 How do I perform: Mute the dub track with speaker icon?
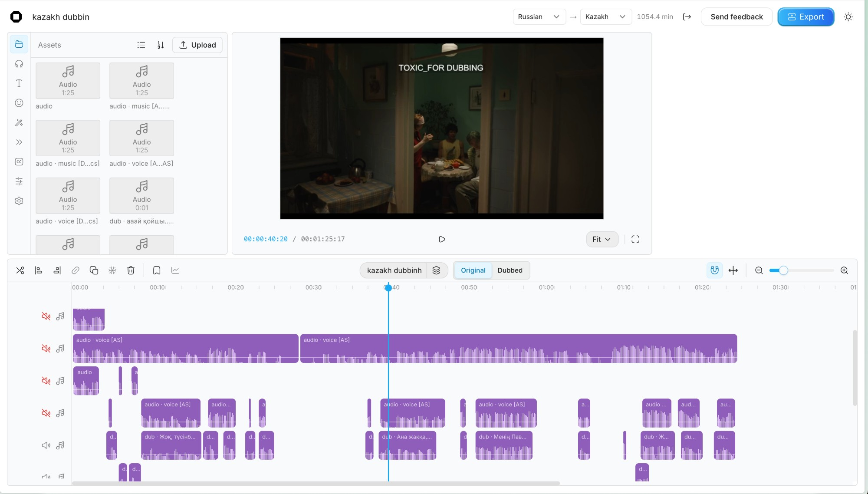[46, 445]
